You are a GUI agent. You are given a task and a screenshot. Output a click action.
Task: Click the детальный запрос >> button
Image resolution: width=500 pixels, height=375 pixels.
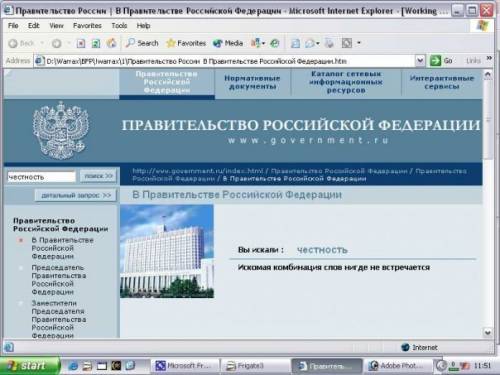coord(76,195)
